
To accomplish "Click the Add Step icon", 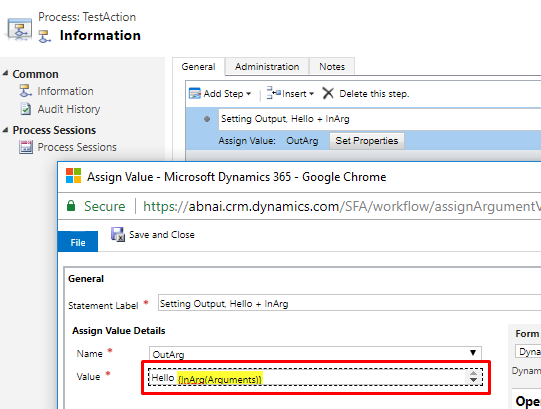I will 195,94.
